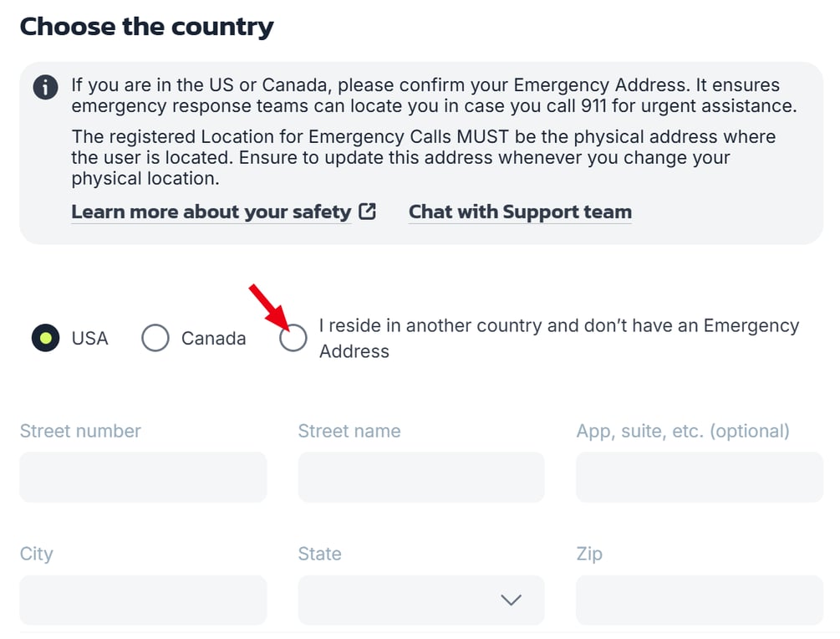Screen dimensions: 840x639
Task: Click the Choose the country heading
Action: [146, 26]
